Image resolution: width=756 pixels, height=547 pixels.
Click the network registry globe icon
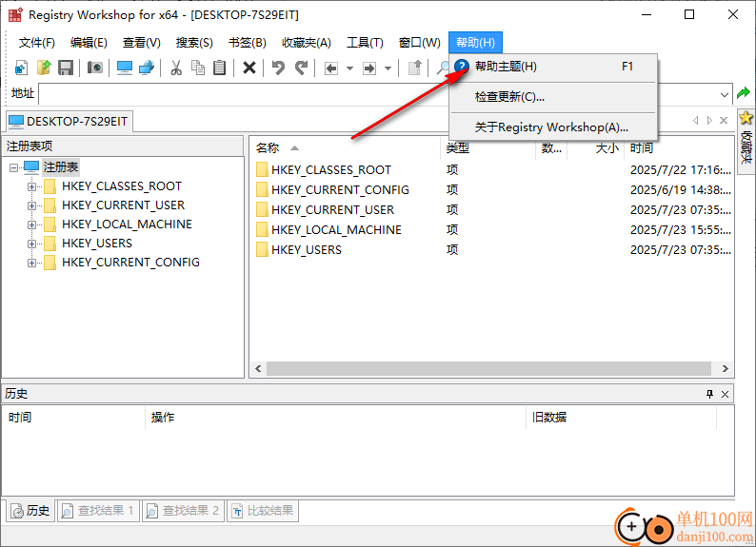[147, 68]
